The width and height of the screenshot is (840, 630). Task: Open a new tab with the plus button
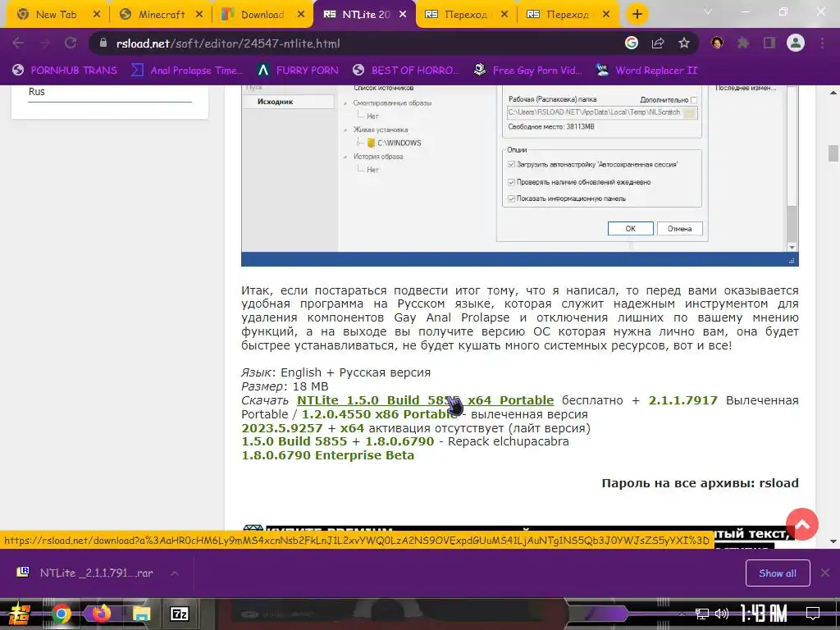637,15
